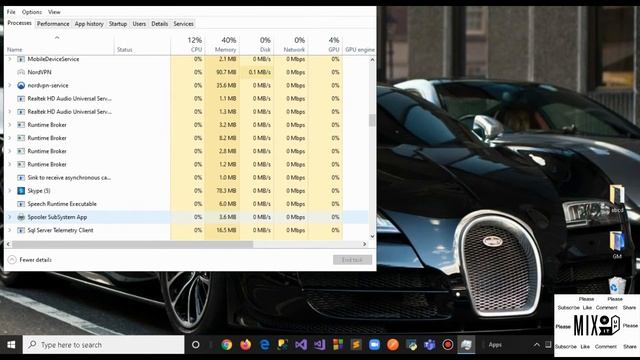Sort processes by GPU column header
The image size is (640, 360).
click(325, 44)
